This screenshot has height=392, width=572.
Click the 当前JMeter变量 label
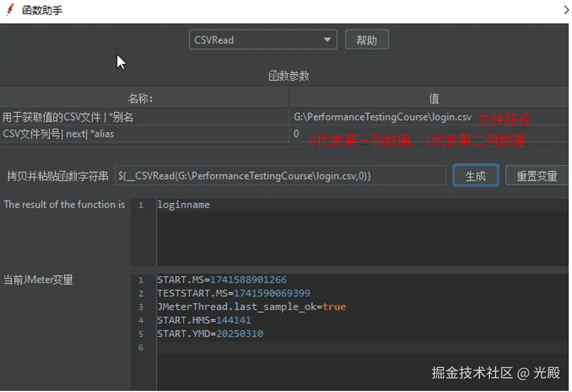click(38, 280)
